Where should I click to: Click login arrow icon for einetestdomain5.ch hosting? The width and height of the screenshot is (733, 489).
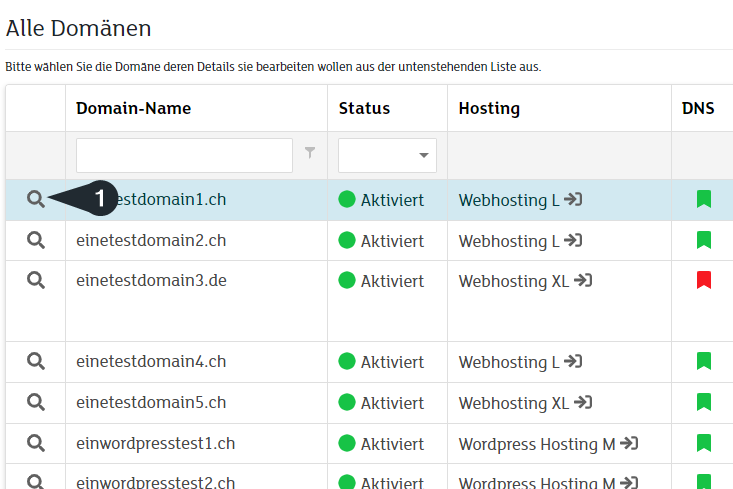(583, 402)
